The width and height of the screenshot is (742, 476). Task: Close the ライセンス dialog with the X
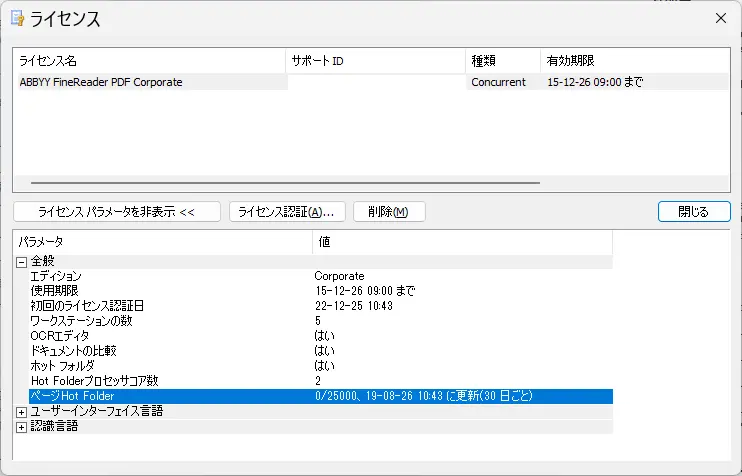[x=721, y=18]
